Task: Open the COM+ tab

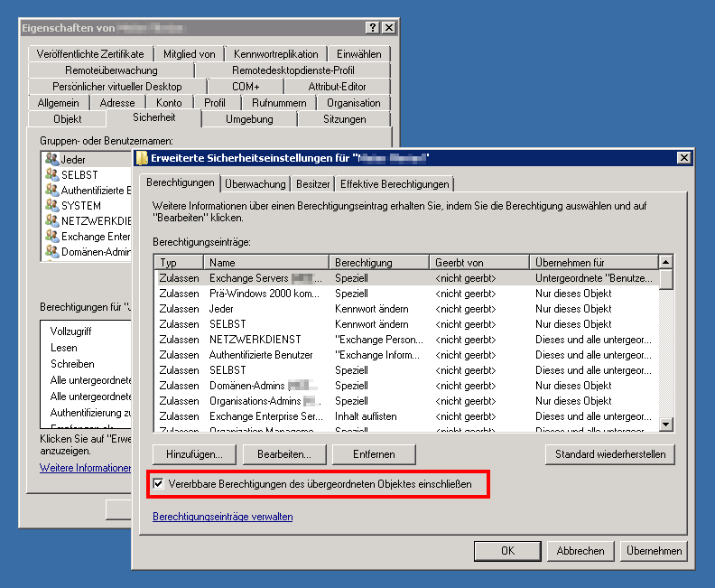Action: coord(246,87)
